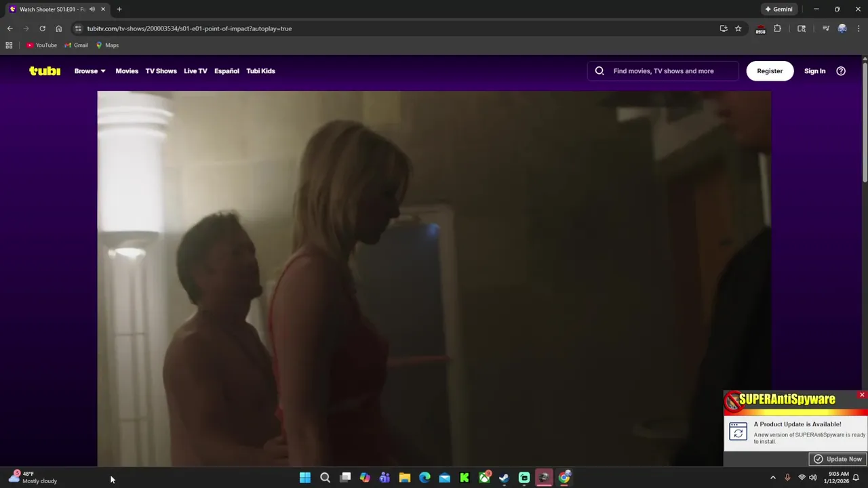Open the help question mark icon
The height and width of the screenshot is (488, 868).
tap(841, 70)
